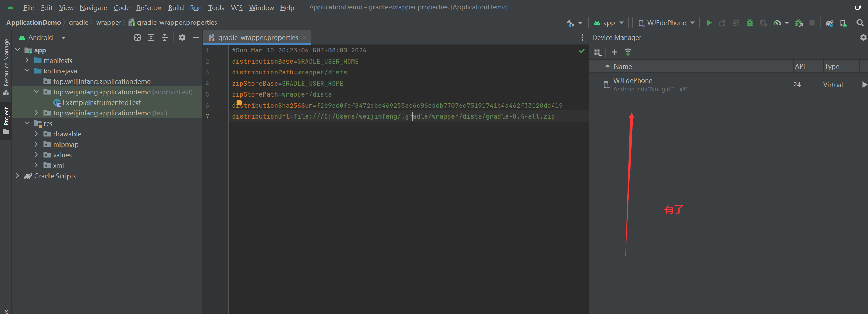Click the Apply Changes and Restart Activity icon
Viewport: 868px width, 314px height.
[722, 23]
